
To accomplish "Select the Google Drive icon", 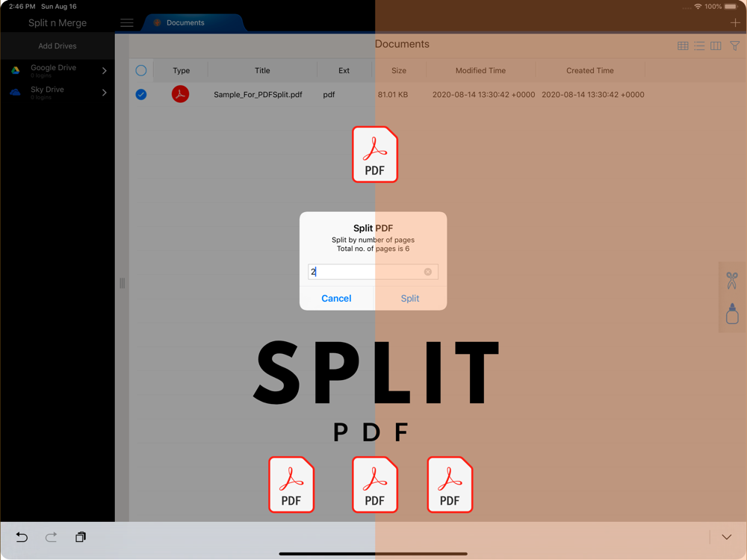I will 16,70.
